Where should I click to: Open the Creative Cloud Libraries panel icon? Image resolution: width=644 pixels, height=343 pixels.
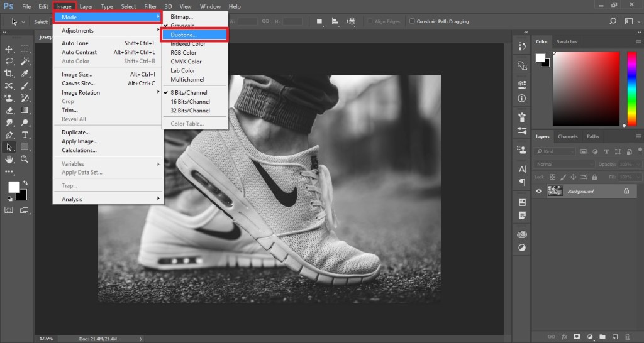tap(522, 235)
